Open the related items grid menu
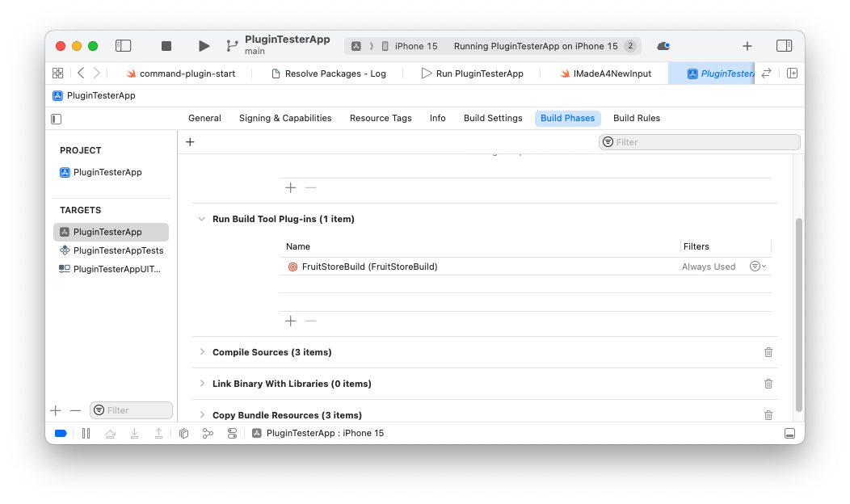The width and height of the screenshot is (850, 504). 57,73
